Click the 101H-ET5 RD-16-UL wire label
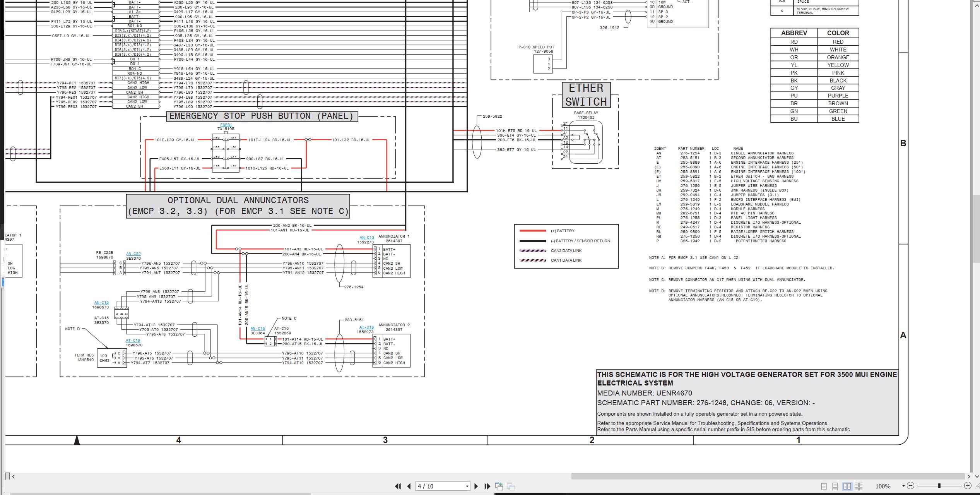The image size is (980, 495). pyautogui.click(x=517, y=131)
